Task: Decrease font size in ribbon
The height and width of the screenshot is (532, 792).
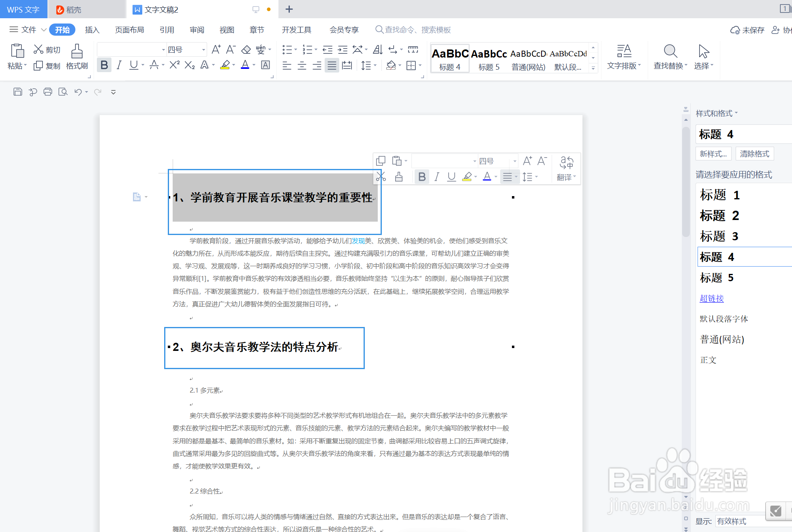Action: 231,49
